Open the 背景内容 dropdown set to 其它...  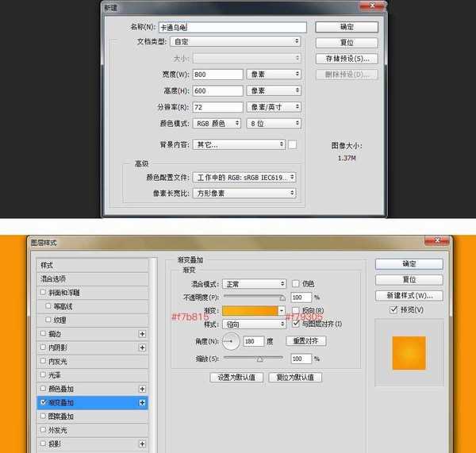coord(239,144)
